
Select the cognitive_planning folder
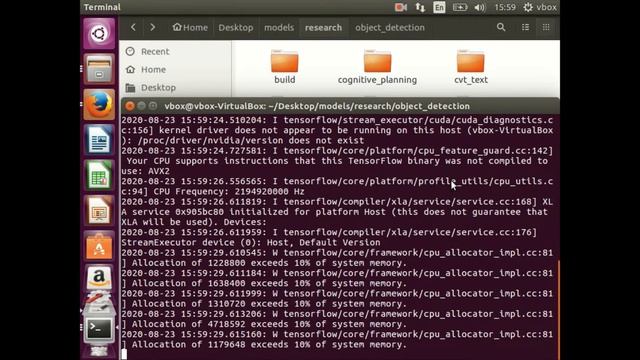click(x=377, y=67)
